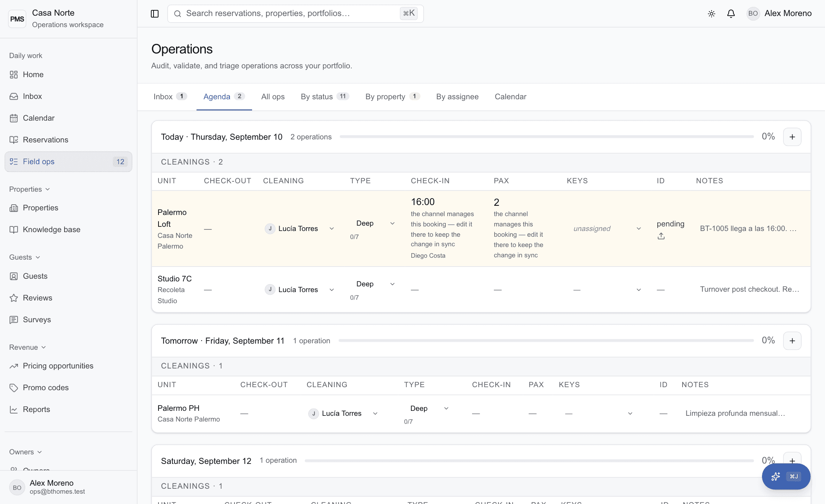825x504 pixels.
Task: Go to Home in sidebar
Action: (68, 74)
